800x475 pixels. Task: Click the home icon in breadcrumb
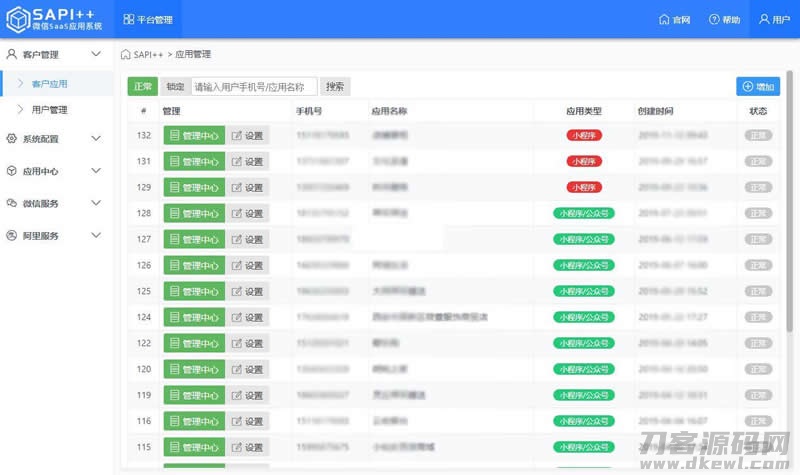[x=125, y=54]
